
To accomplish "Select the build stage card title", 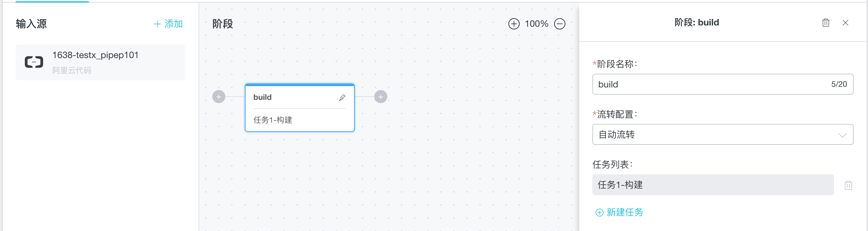I will click(x=262, y=97).
